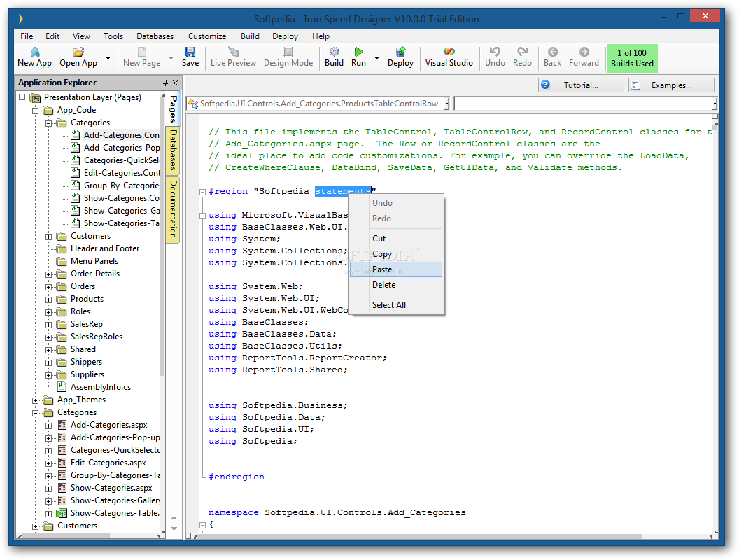739x560 pixels.
Task: Switch to the Pages side tab
Action: coord(173,109)
